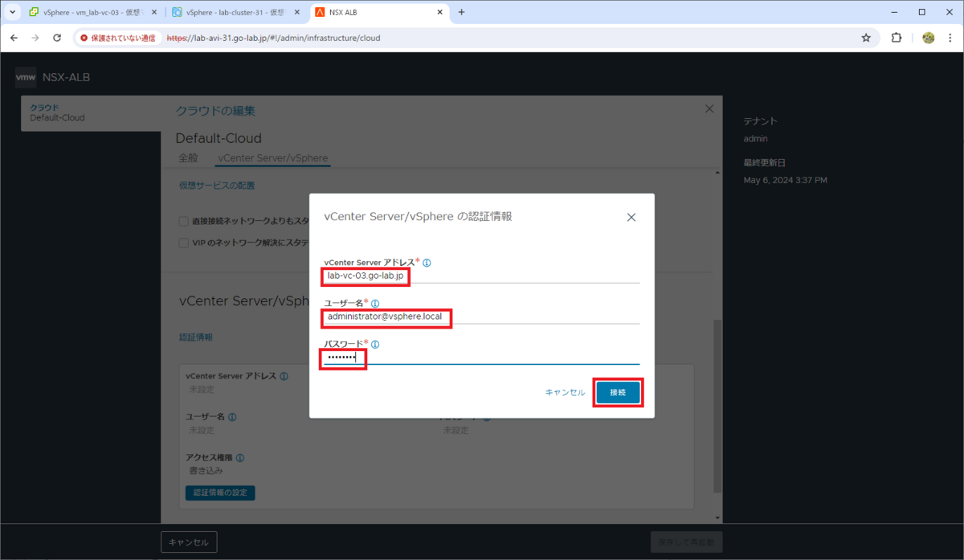964x560 pixels.
Task: Click info icon next to vCenter Server アドレス in dialog
Action: point(427,263)
